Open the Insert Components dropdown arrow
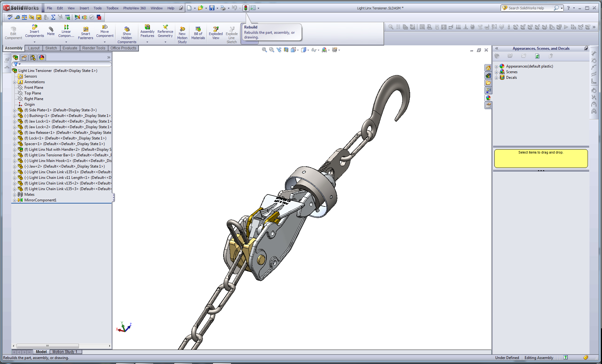This screenshot has width=602, height=364. 34,42
